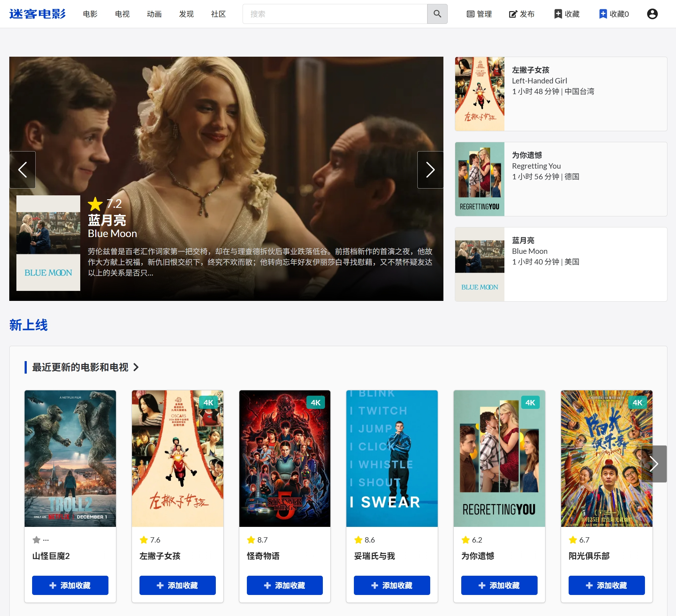The image size is (676, 616).
Task: Click the 迷客电影 site logo
Action: coord(37,14)
